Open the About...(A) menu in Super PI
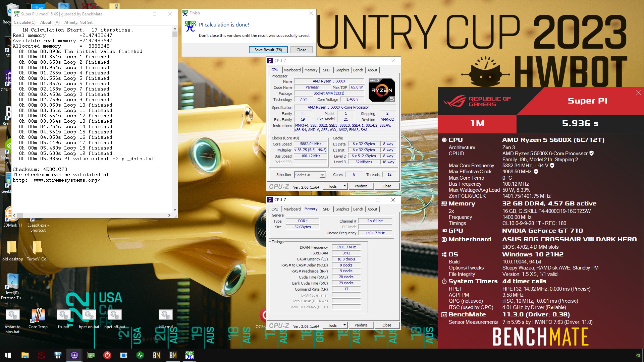 (50, 22)
